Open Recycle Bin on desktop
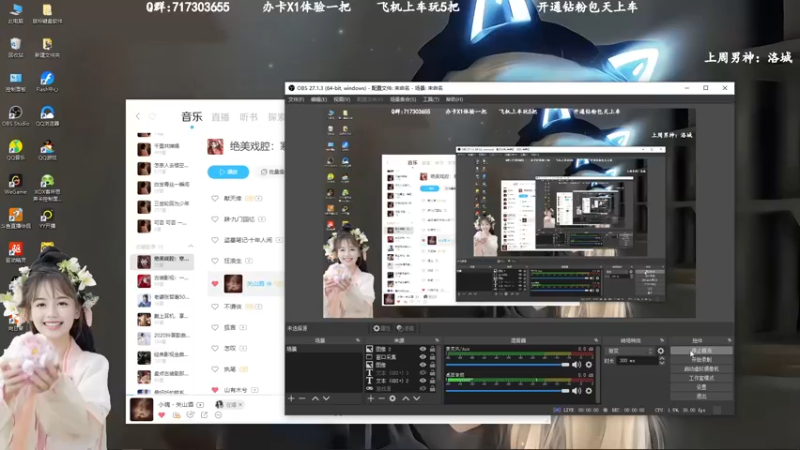This screenshot has width=800, height=450. pos(15,47)
